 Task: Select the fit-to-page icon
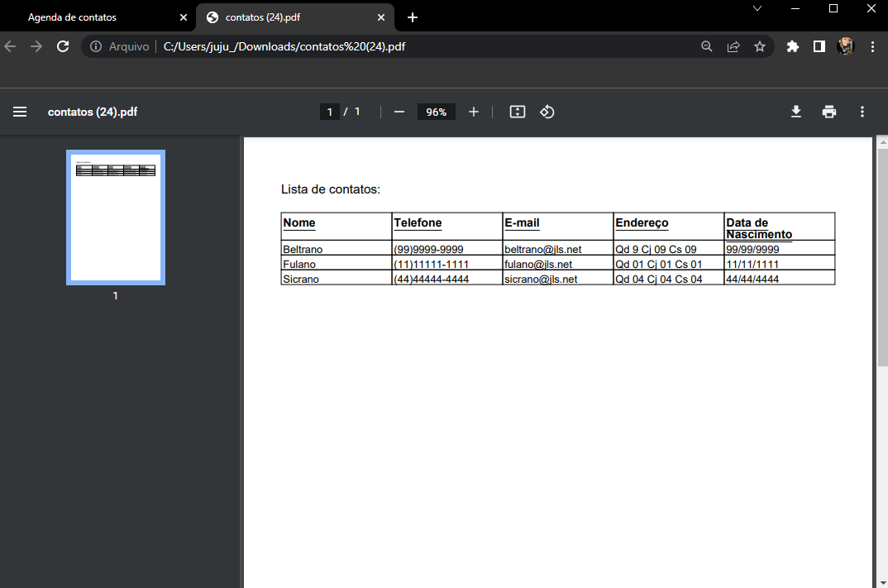517,111
